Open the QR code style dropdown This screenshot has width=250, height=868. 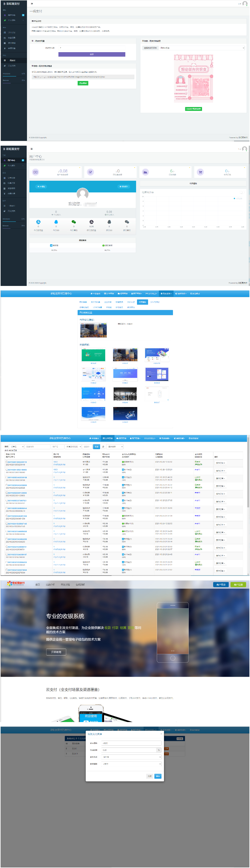pyautogui.click(x=201, y=48)
